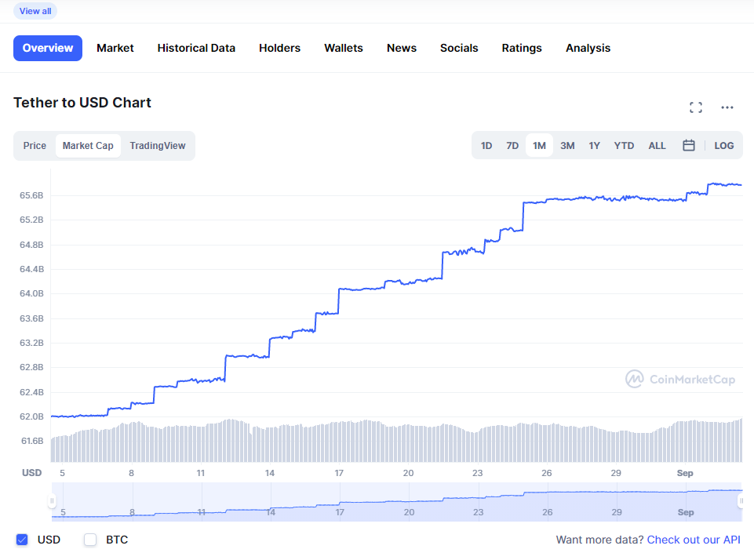Select the ALL time range
This screenshot has width=754, height=560.
pyautogui.click(x=657, y=145)
